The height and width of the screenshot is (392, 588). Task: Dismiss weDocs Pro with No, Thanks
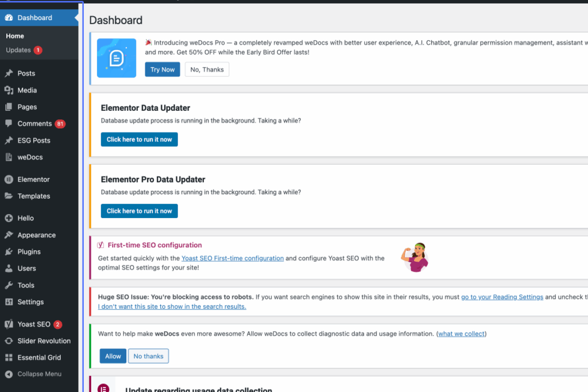(x=207, y=69)
